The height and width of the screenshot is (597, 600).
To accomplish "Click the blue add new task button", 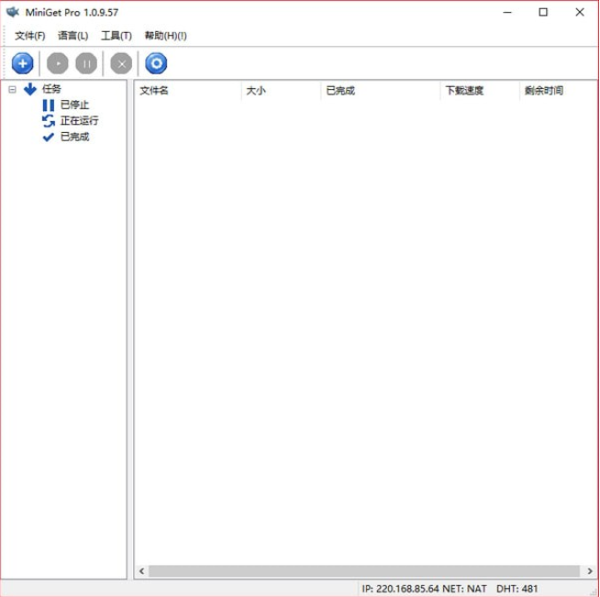I will [22, 64].
